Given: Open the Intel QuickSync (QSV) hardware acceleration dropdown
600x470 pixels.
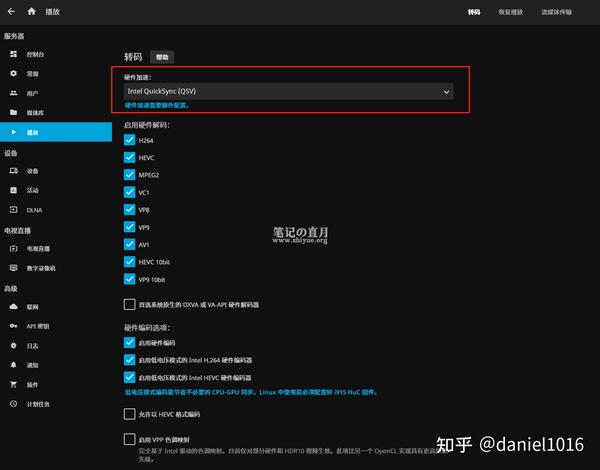Looking at the screenshot, I should tap(289, 91).
